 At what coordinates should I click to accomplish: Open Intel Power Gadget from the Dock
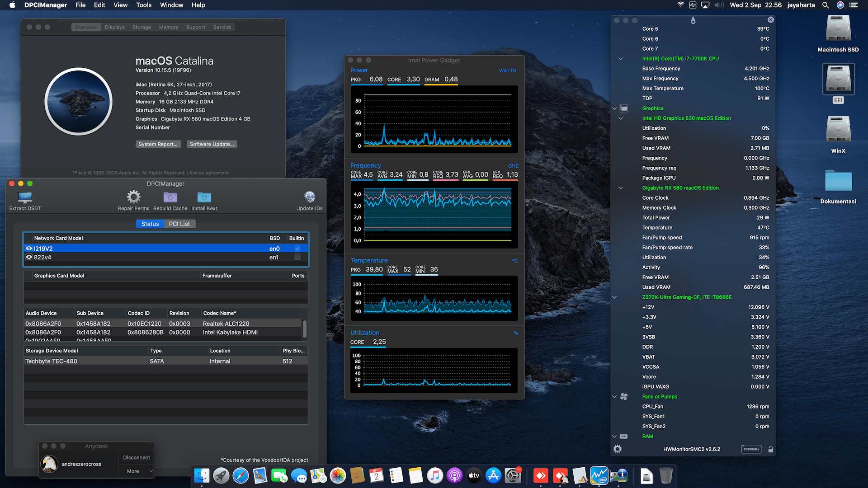click(599, 475)
